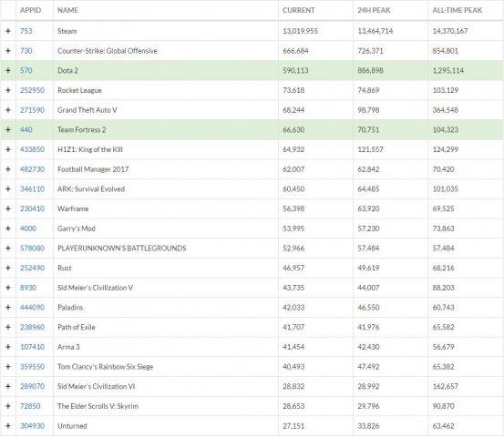Select Civilization VI all-time peak 162,657

[445, 386]
